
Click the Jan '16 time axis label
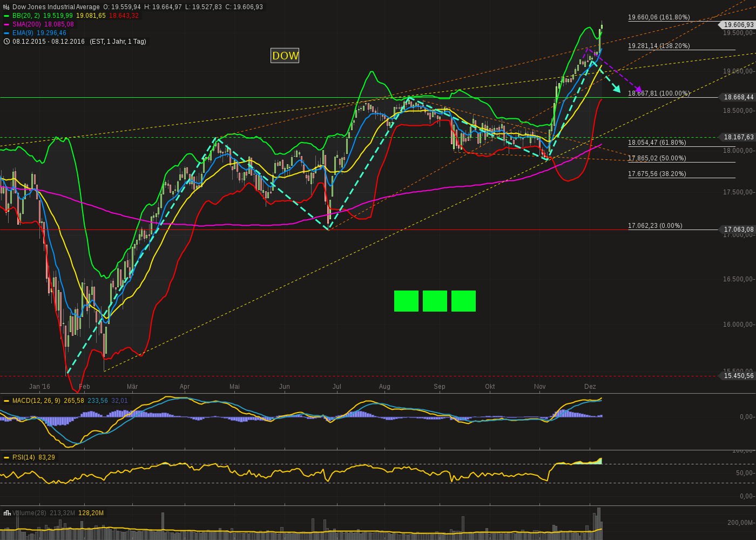point(39,387)
